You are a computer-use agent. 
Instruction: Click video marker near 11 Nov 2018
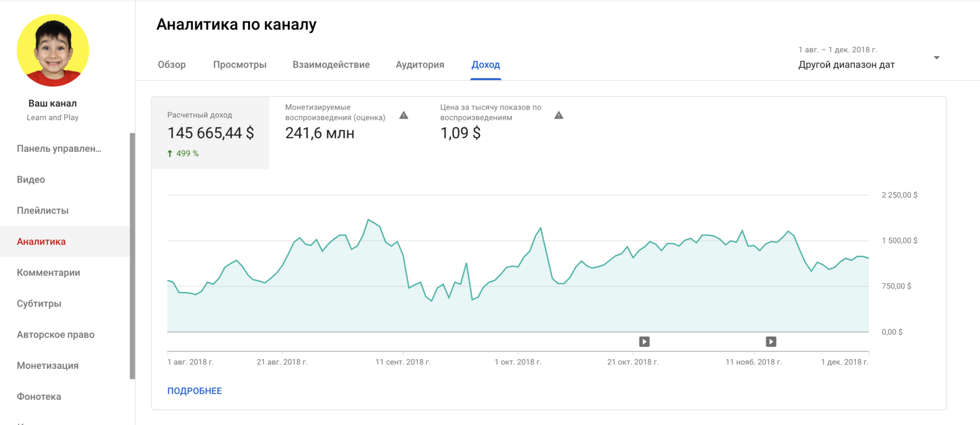point(771,342)
